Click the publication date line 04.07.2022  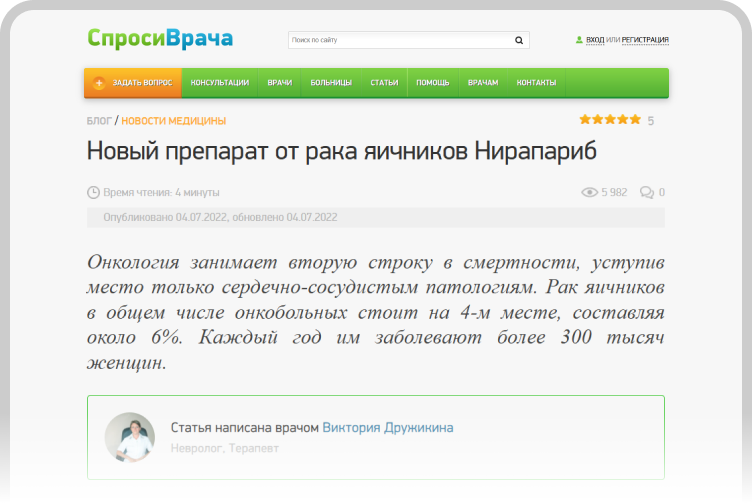tap(220, 217)
